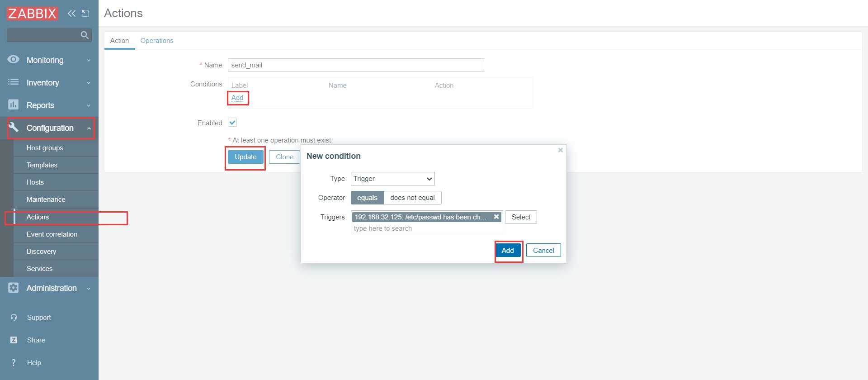
Task: Collapse the sidebar with double-chevron icon
Action: tap(71, 14)
